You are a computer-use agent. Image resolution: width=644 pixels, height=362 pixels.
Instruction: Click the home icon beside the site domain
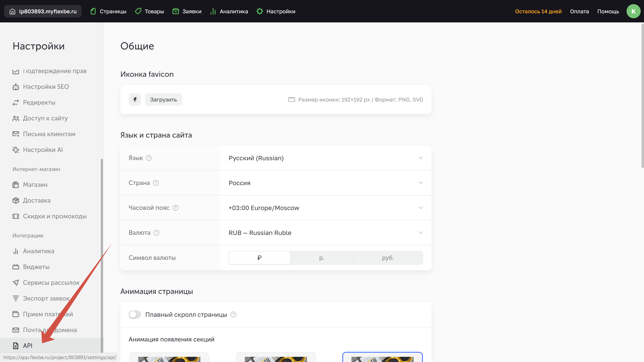coord(12,11)
